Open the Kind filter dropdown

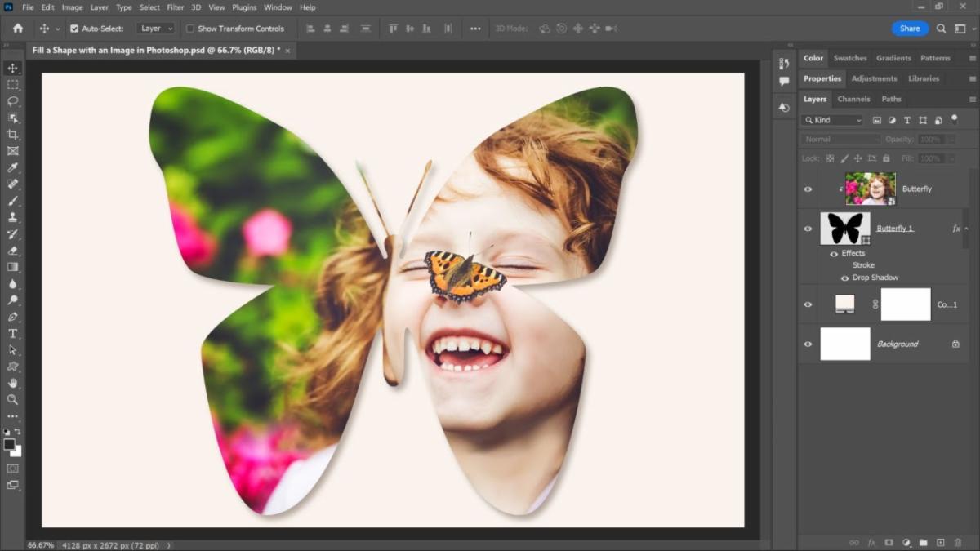(833, 120)
